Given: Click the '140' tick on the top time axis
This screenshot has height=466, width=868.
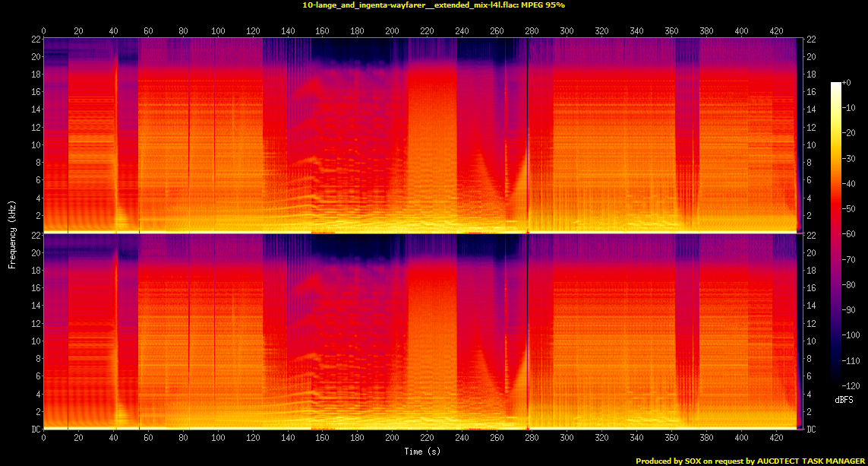Looking at the screenshot, I should tap(288, 31).
